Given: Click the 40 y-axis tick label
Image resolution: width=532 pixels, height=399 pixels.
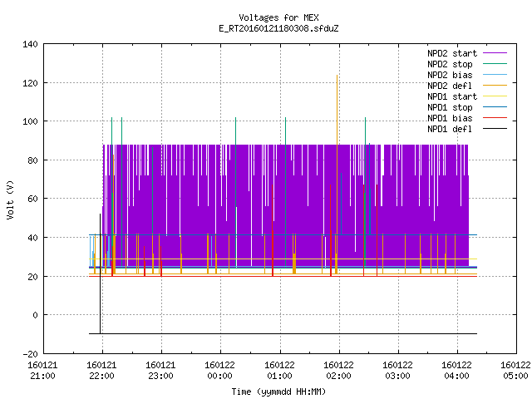Looking at the screenshot, I should [32, 238].
